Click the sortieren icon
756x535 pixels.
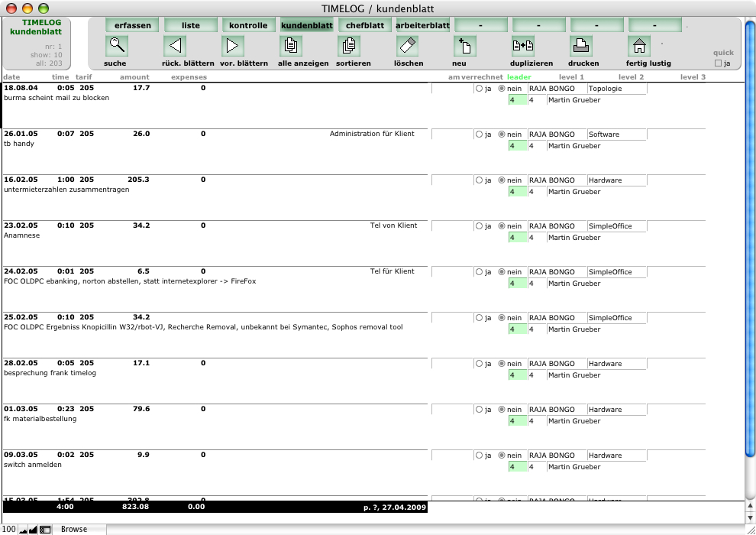click(x=348, y=46)
